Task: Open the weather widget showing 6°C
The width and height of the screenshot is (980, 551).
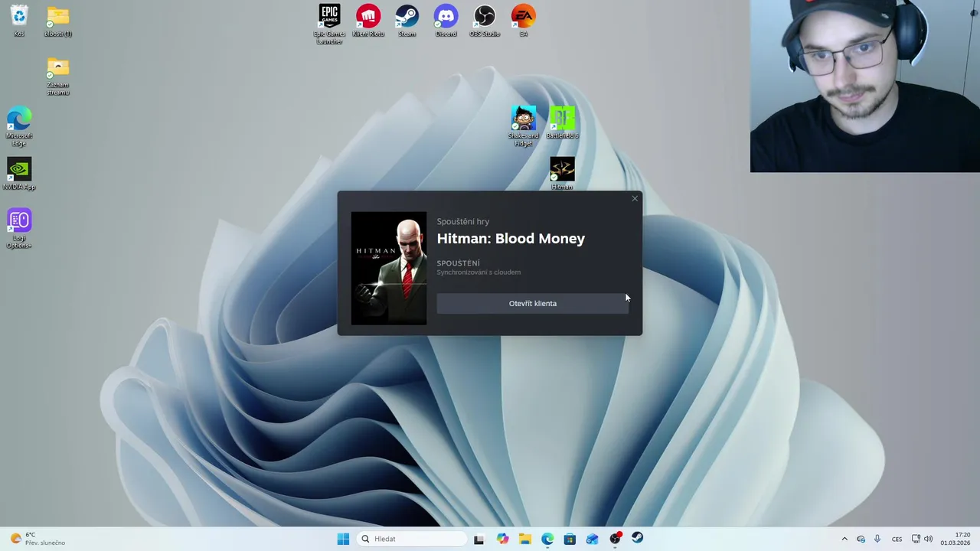Action: pyautogui.click(x=38, y=539)
